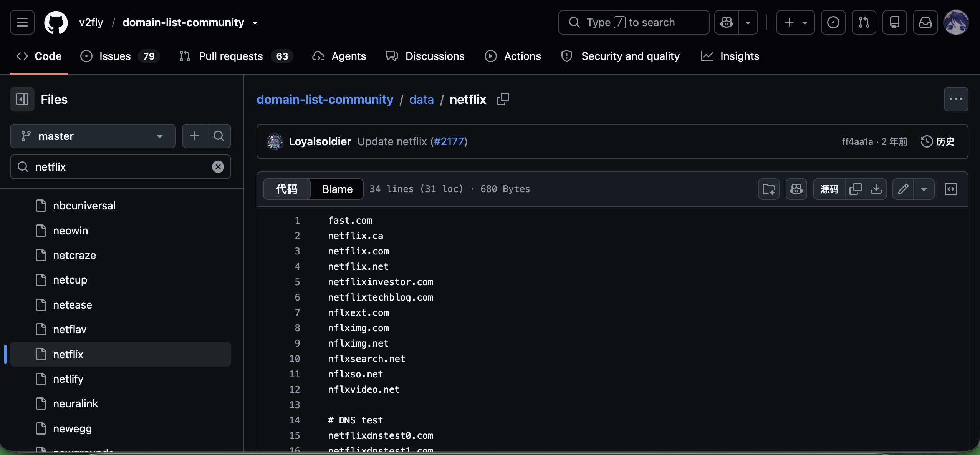980x455 pixels.
Task: View file history via 历史 button
Action: [937, 141]
